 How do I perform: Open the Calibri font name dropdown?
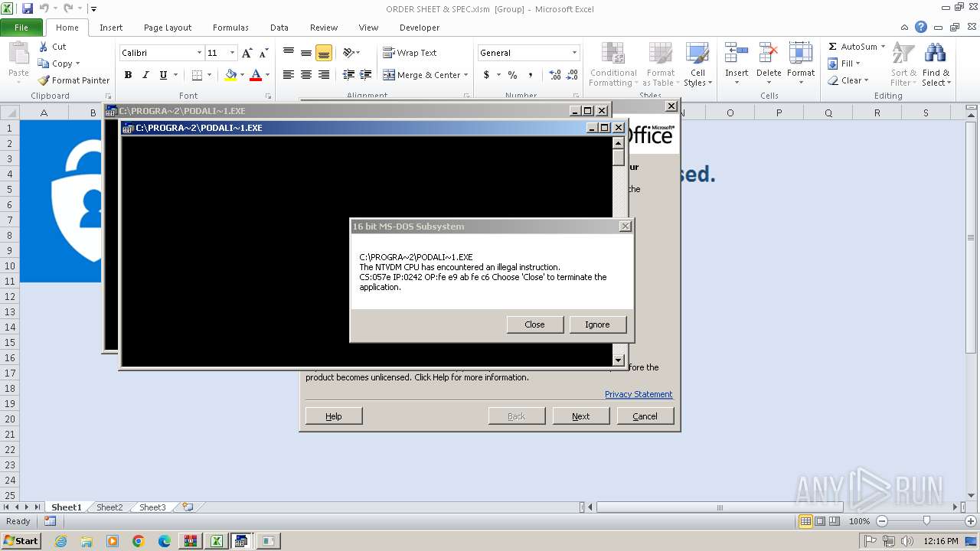(199, 53)
